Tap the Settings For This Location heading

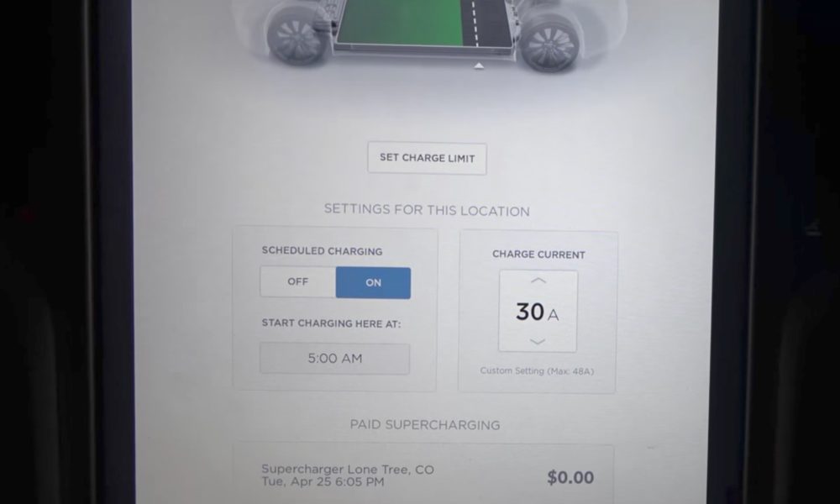pos(427,209)
